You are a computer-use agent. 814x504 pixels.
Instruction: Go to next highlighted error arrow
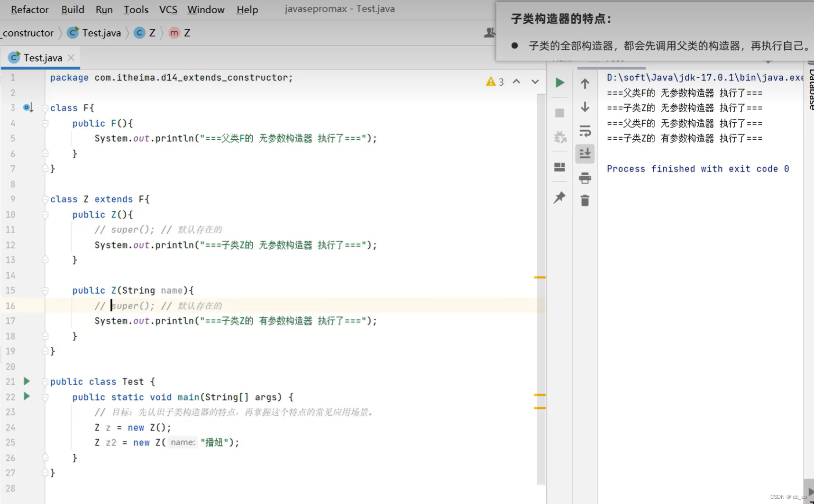click(535, 81)
